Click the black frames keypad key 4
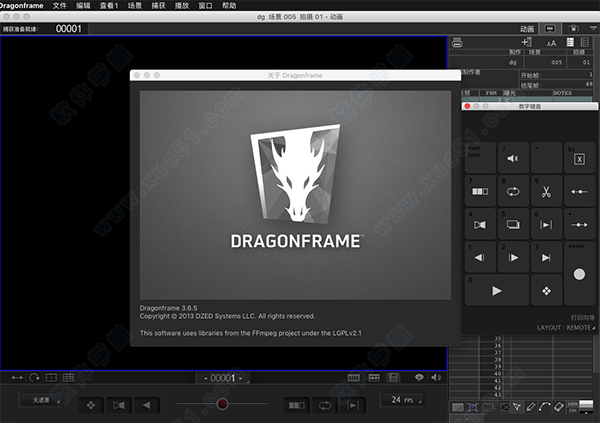This screenshot has width=600, height=423. coord(480,224)
